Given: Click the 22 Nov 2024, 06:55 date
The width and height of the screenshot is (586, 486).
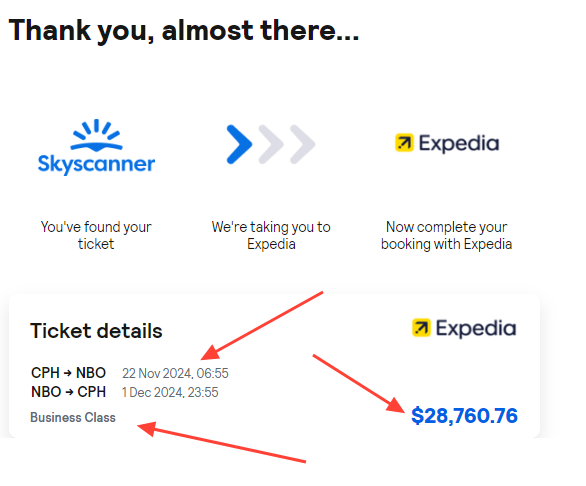Looking at the screenshot, I should click(175, 373).
